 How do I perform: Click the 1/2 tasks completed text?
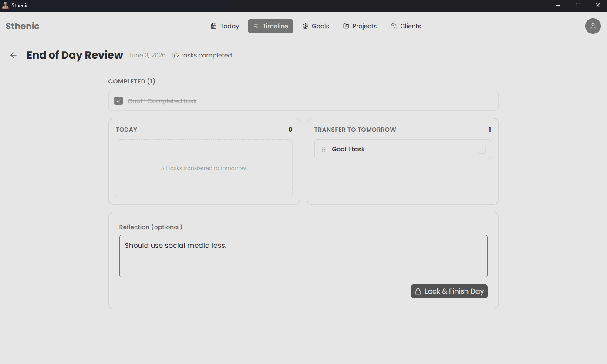(x=201, y=55)
